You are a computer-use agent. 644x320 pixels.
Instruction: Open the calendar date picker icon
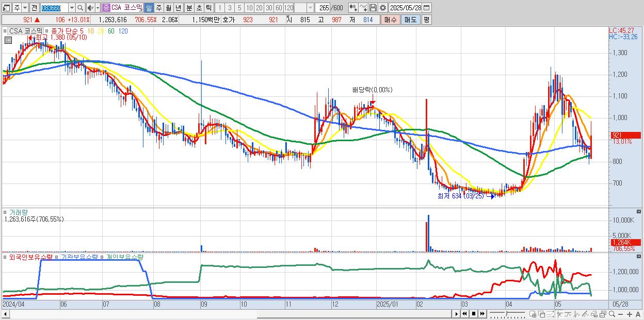pyautogui.click(x=426, y=8)
